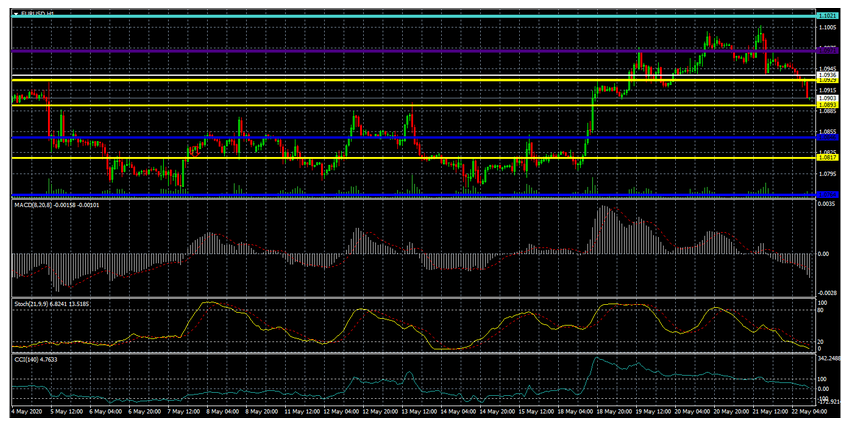Screen dimensions: 850x427
Task: Click the yellow 1.0893 price label
Action: [x=827, y=105]
